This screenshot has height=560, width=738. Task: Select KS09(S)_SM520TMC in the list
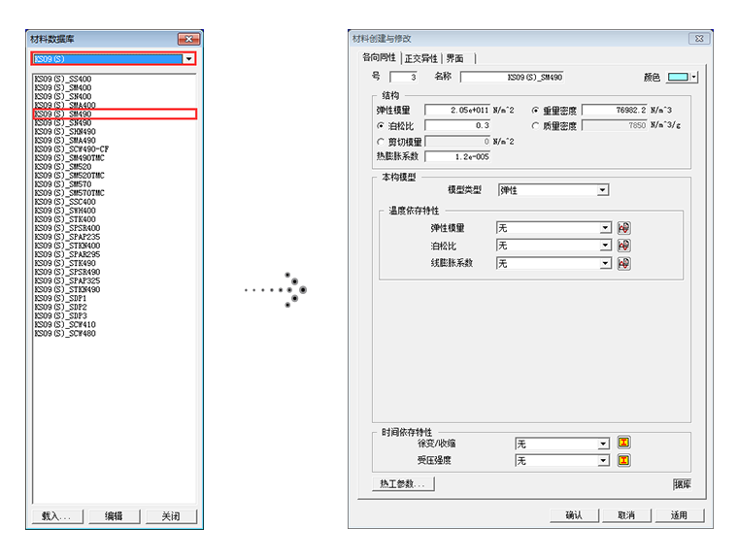pos(69,176)
